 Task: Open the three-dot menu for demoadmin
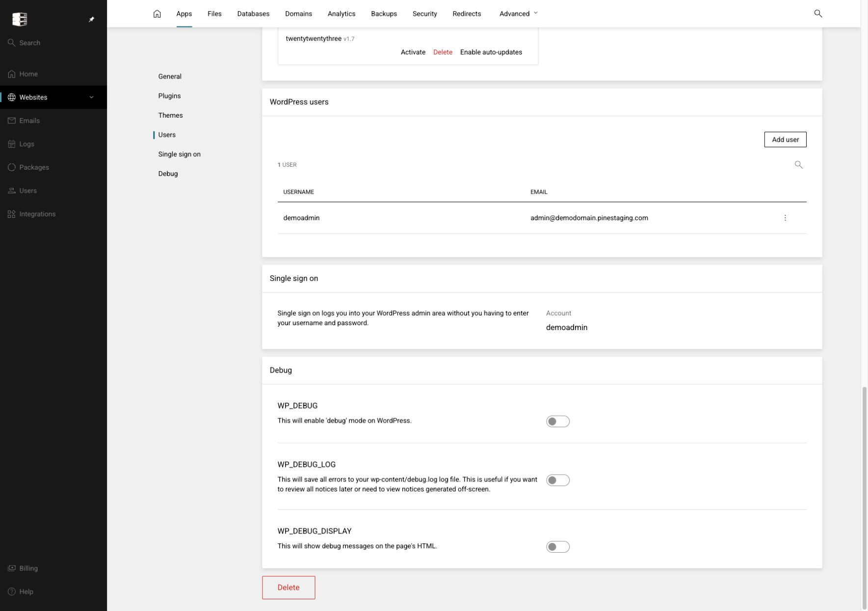(x=785, y=218)
